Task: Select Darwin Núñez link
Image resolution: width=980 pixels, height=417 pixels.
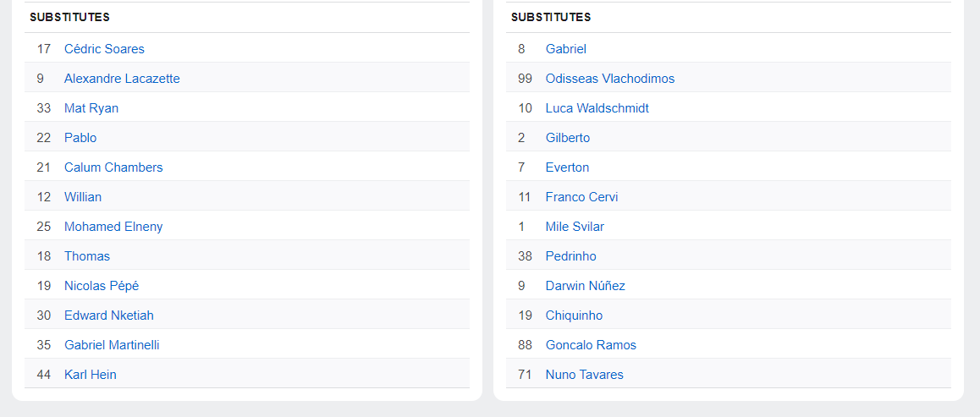Action: pyautogui.click(x=586, y=286)
